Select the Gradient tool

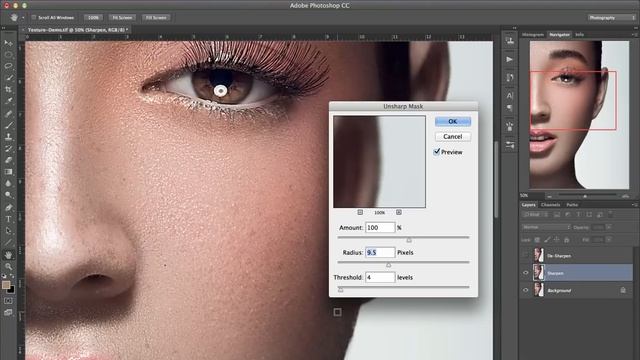click(8, 172)
